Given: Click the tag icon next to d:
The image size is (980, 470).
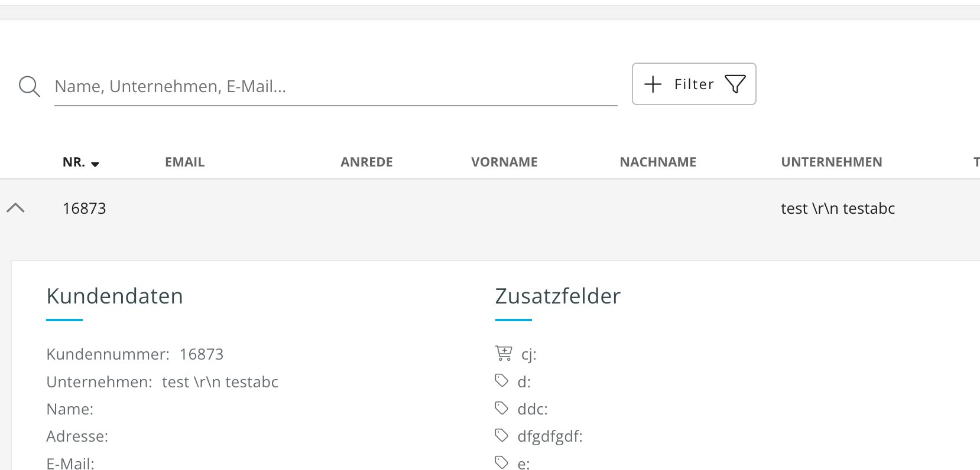Looking at the screenshot, I should click(x=502, y=380).
